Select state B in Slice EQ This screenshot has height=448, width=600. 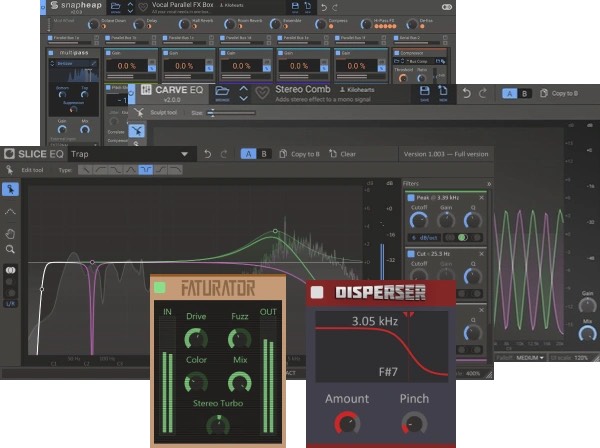[264, 154]
